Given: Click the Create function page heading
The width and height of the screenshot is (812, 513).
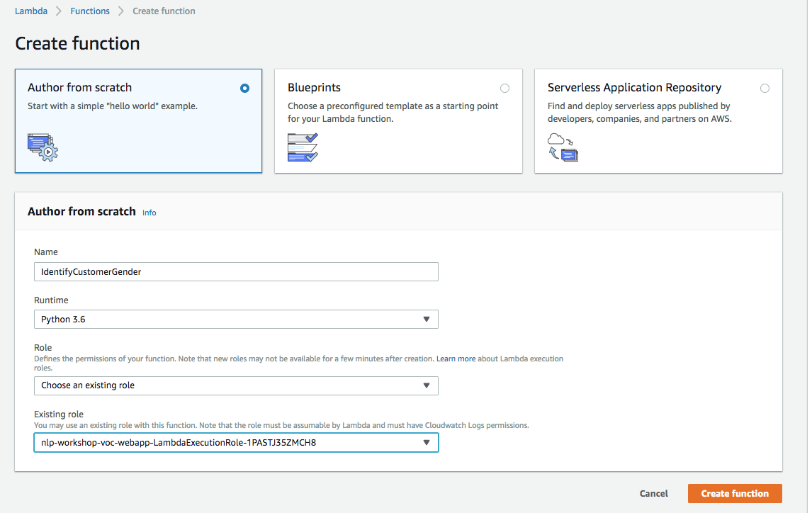Looking at the screenshot, I should click(78, 43).
